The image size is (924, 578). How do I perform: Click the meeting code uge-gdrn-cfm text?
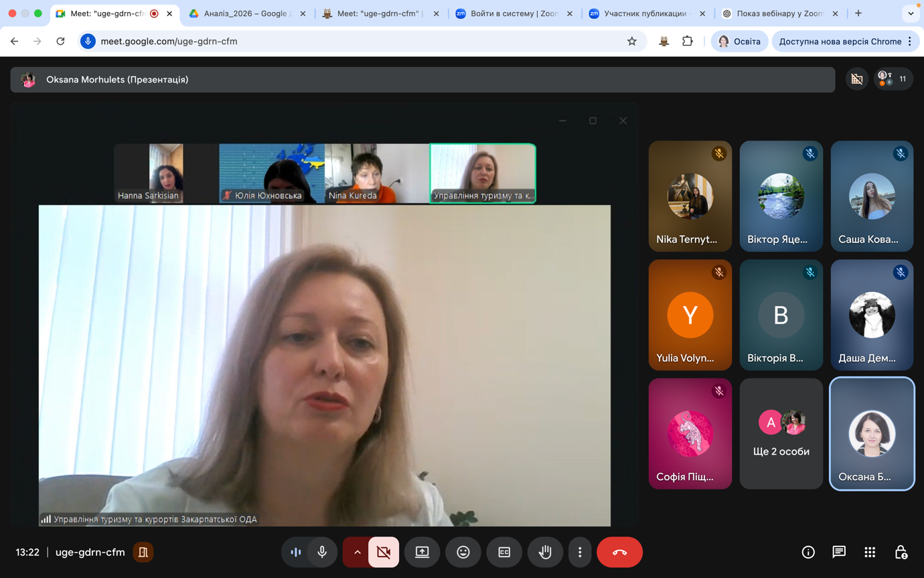[x=90, y=553]
